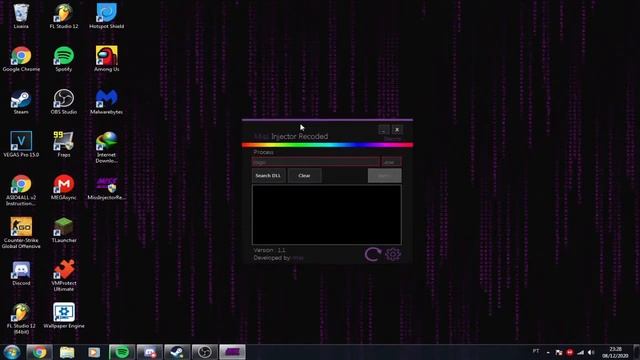Open the FL Studio 12 desktop shortcut
Viewport: 640px width, 360px height.
[64, 16]
